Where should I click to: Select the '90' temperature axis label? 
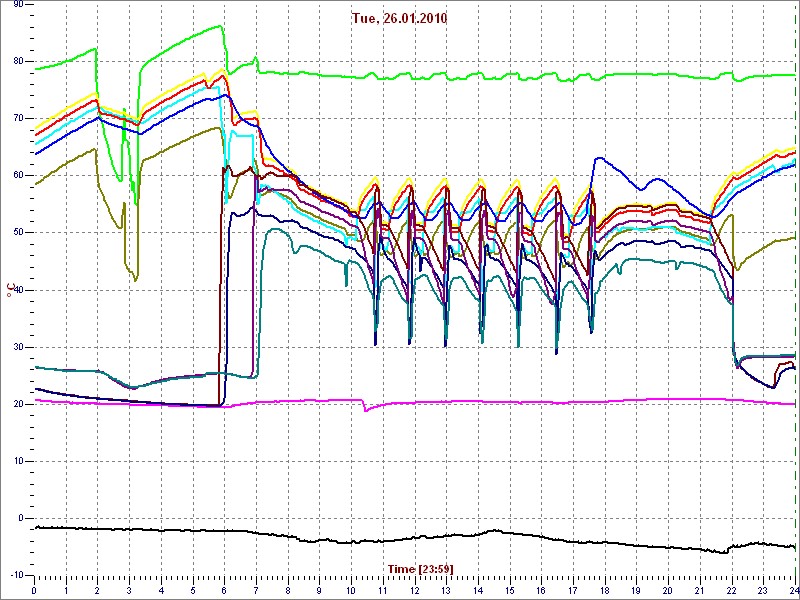coord(17,4)
